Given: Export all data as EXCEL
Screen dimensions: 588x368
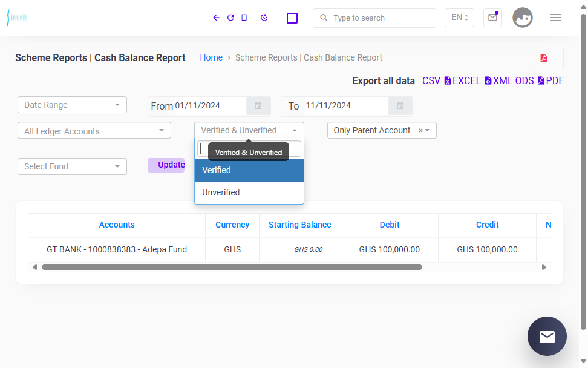Looking at the screenshot, I should (x=462, y=81).
